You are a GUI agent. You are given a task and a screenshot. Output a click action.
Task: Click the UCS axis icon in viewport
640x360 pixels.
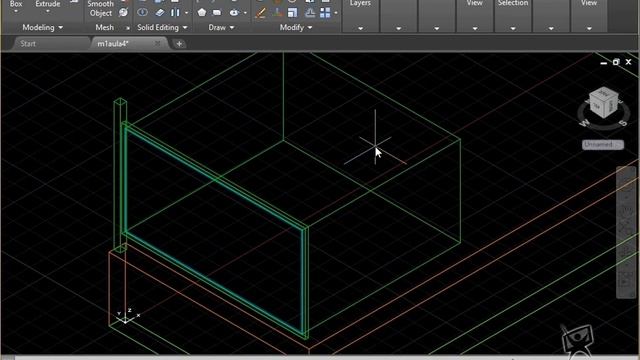[127, 316]
